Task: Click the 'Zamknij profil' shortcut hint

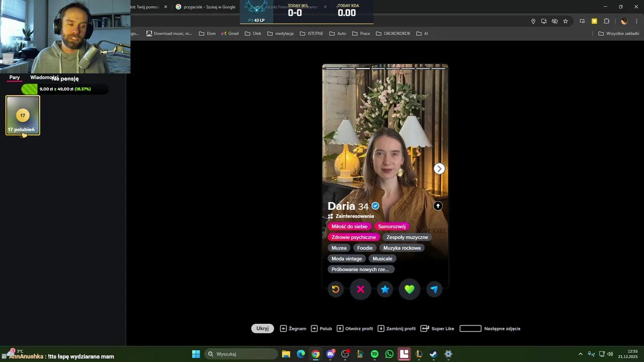Action: click(397, 328)
